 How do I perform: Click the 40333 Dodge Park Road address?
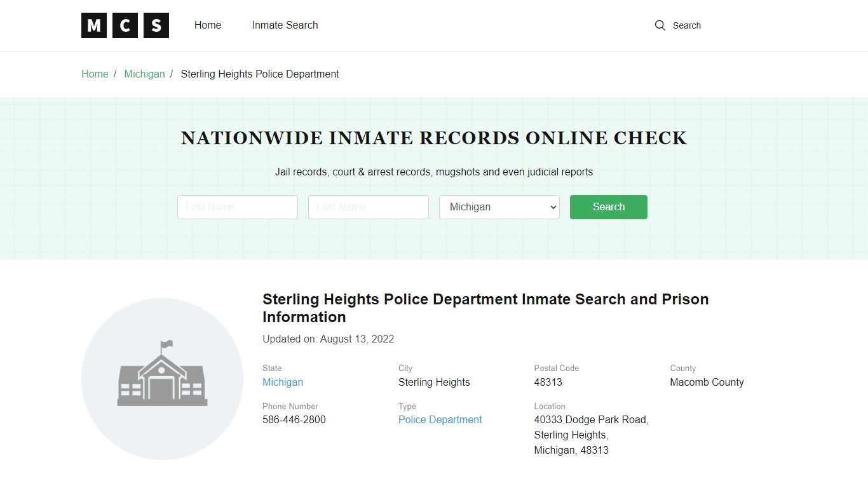click(x=592, y=435)
